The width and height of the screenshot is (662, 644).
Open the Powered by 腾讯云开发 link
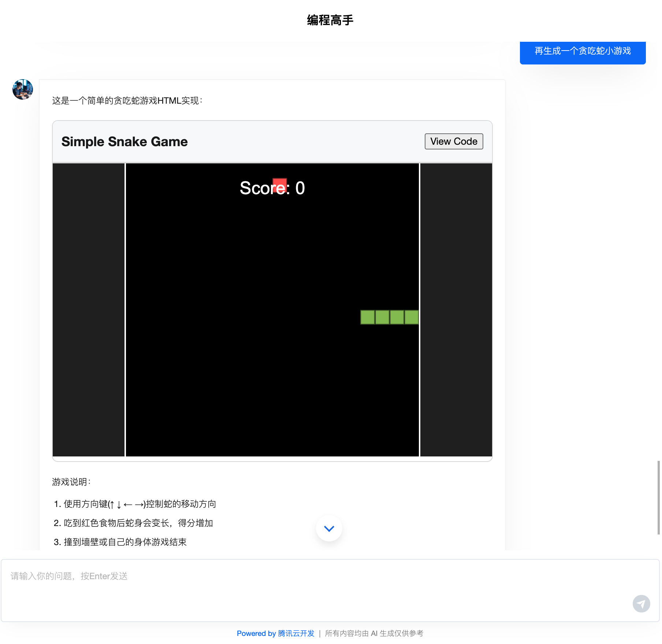tap(275, 633)
